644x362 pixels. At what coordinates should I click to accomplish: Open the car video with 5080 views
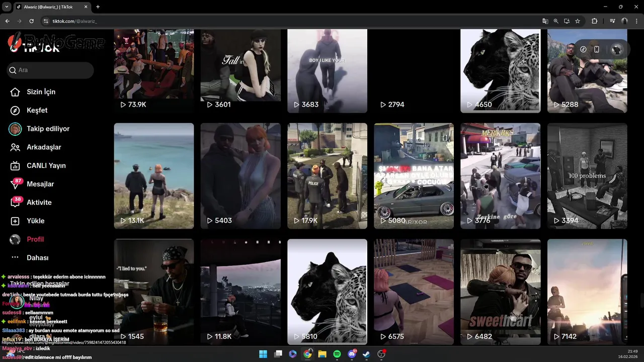coord(414,176)
